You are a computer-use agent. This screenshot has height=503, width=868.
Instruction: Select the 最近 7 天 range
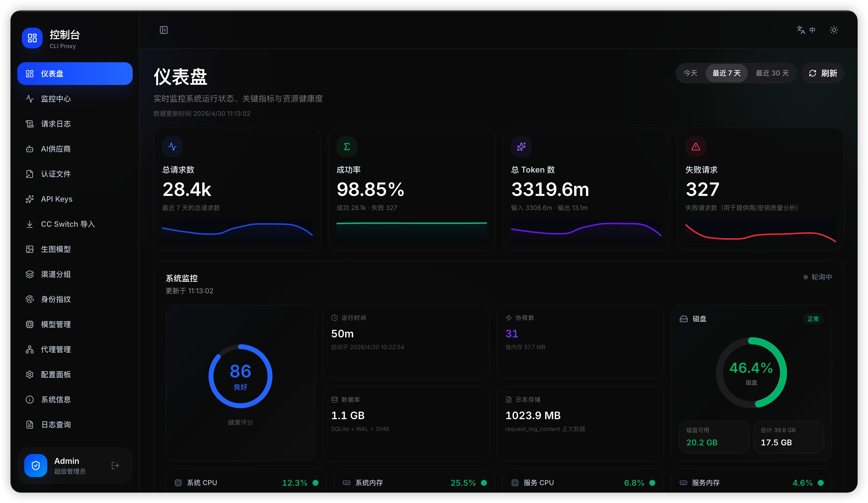(726, 73)
